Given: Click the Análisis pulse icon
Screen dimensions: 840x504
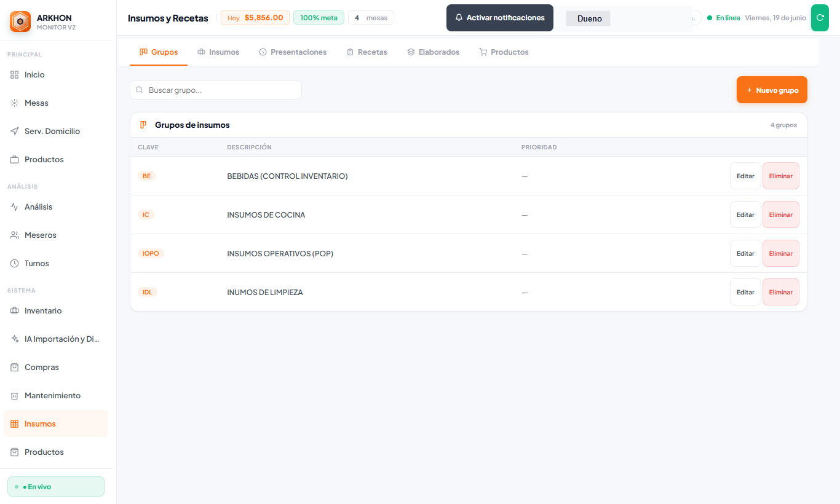Looking at the screenshot, I should tap(15, 207).
